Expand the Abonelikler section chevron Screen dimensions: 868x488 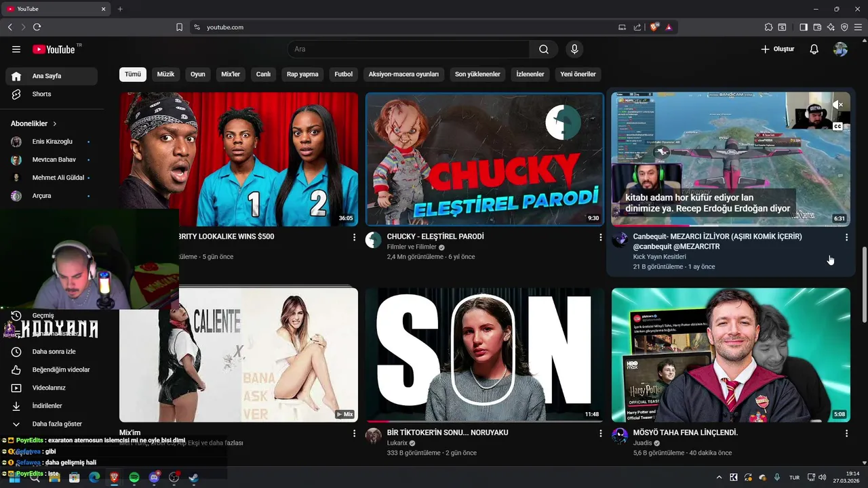click(55, 124)
